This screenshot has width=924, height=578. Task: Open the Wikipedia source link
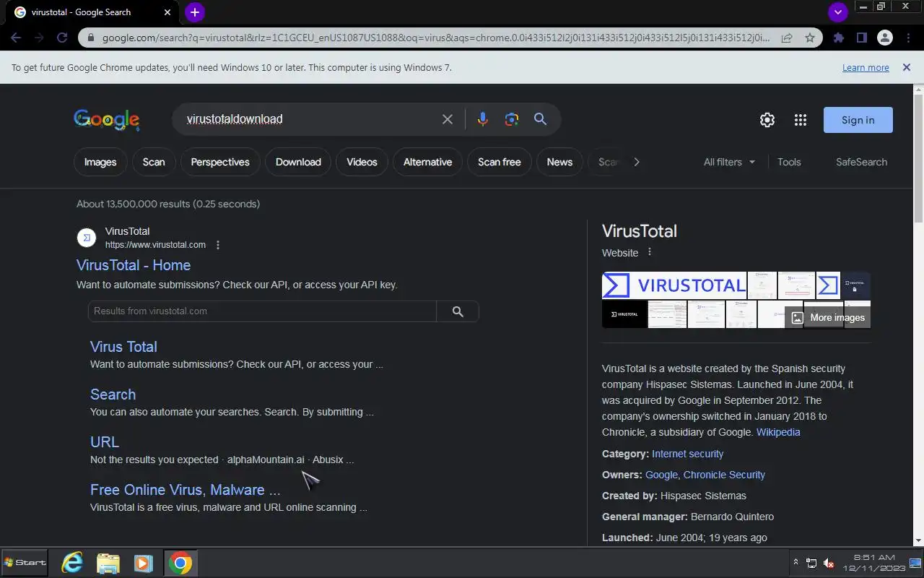[778, 432]
